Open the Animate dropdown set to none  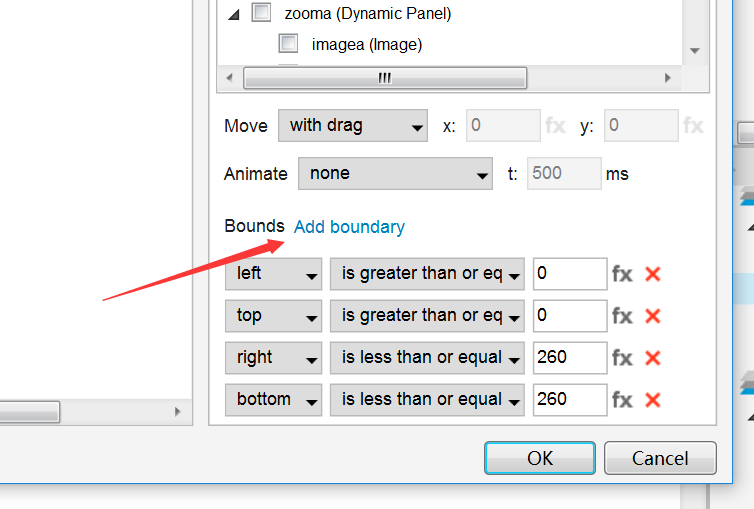[395, 173]
